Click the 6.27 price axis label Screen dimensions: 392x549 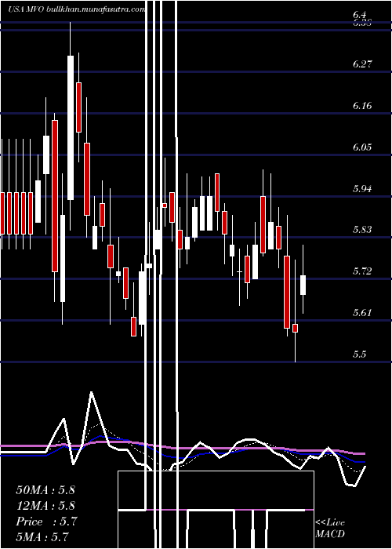[362, 64]
